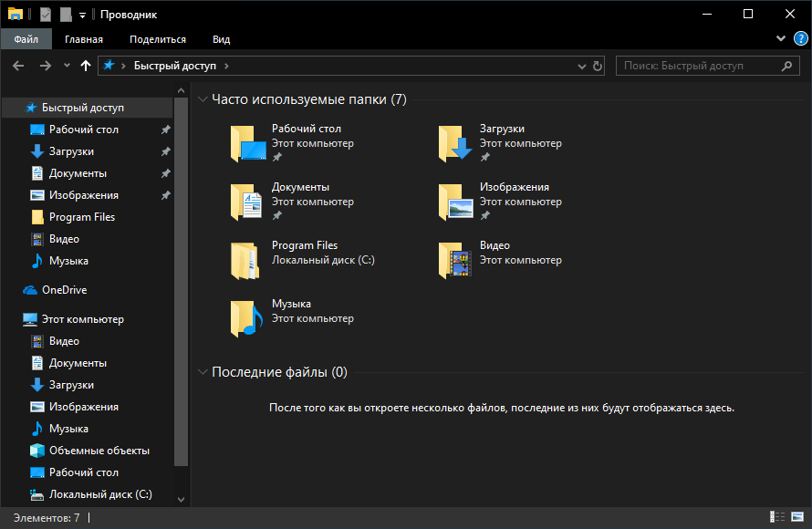The height and width of the screenshot is (529, 812).
Task: Click the Explorer folder icon in the title bar
Action: [15, 14]
